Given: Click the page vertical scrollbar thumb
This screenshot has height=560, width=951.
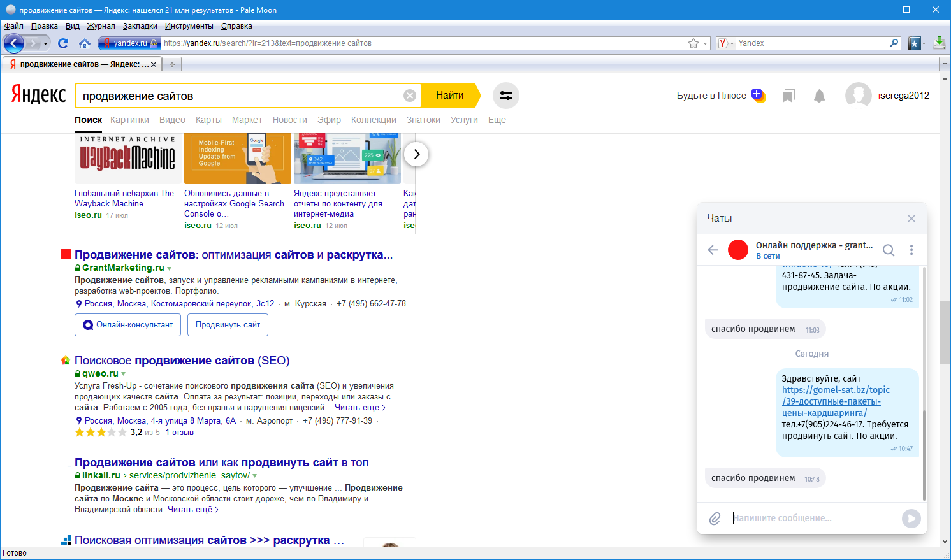Looking at the screenshot, I should tap(945, 331).
